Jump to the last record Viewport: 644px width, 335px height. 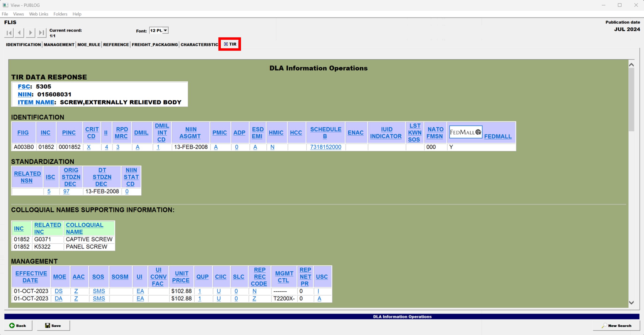click(x=42, y=33)
